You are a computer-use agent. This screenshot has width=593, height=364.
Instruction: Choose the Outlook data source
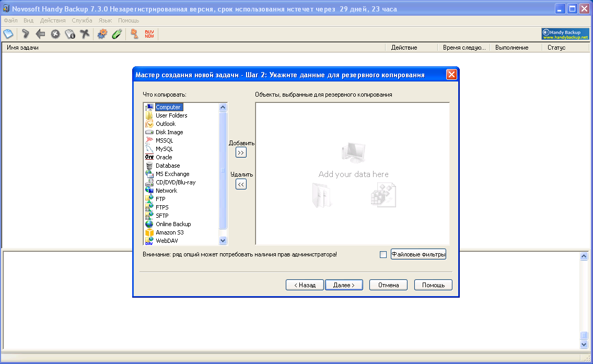(166, 124)
